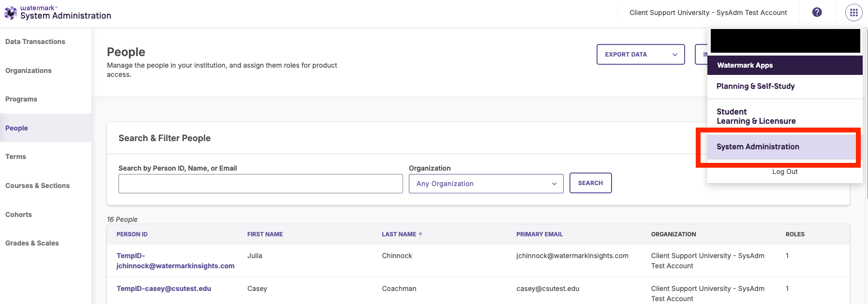Expand the Export Data dropdown
The image size is (868, 304).
click(641, 55)
